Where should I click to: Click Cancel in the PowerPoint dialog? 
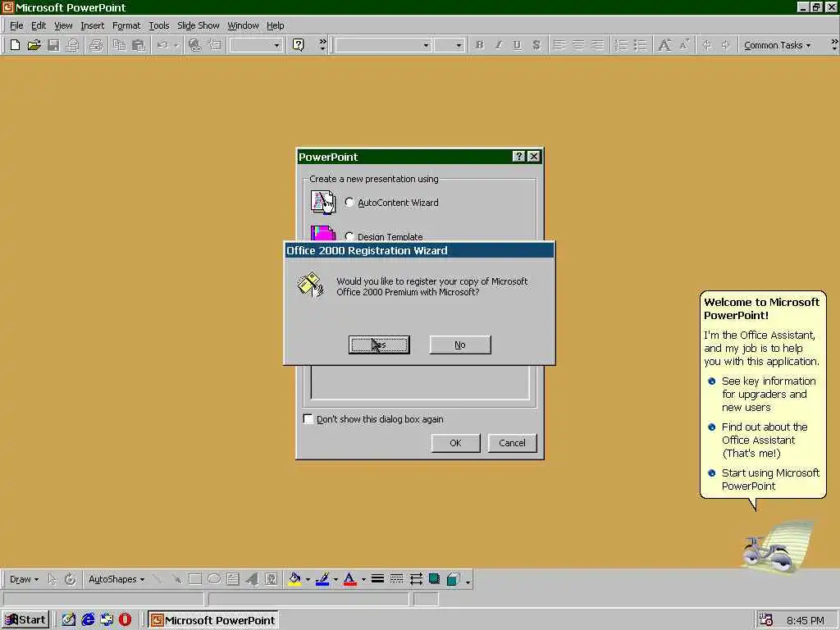[512, 442]
